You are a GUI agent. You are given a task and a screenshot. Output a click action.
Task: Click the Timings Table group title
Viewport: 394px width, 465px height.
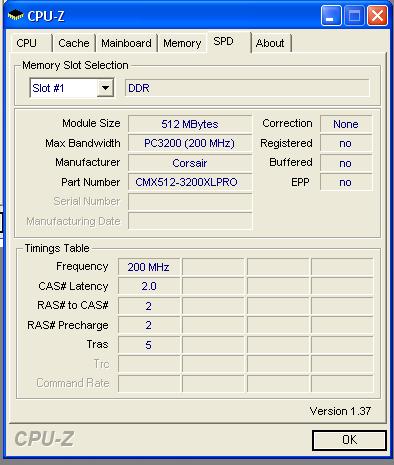coord(57,248)
